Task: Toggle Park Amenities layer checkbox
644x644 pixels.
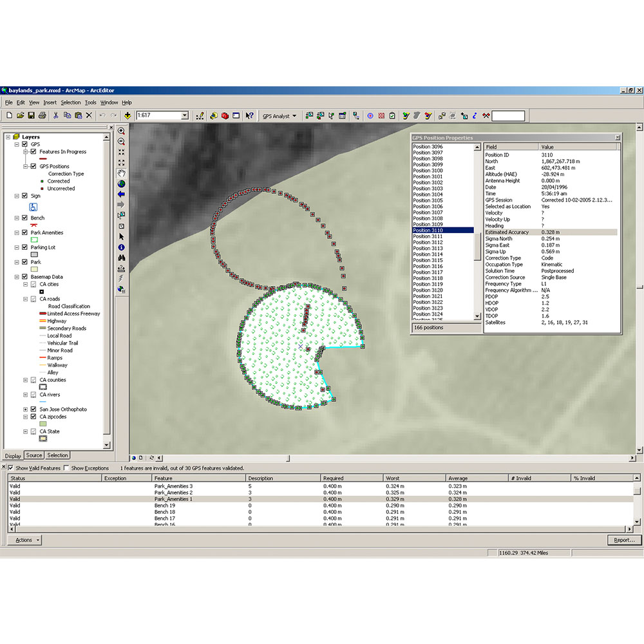Action: (24, 232)
